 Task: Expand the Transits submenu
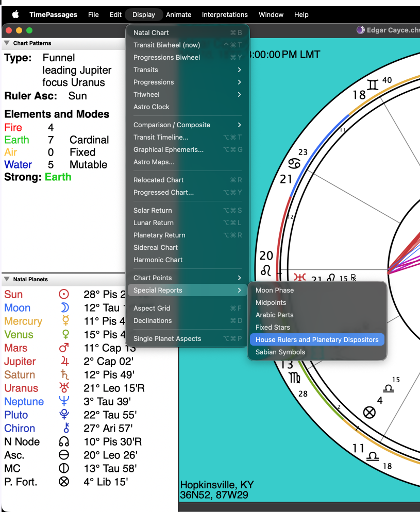(x=187, y=70)
